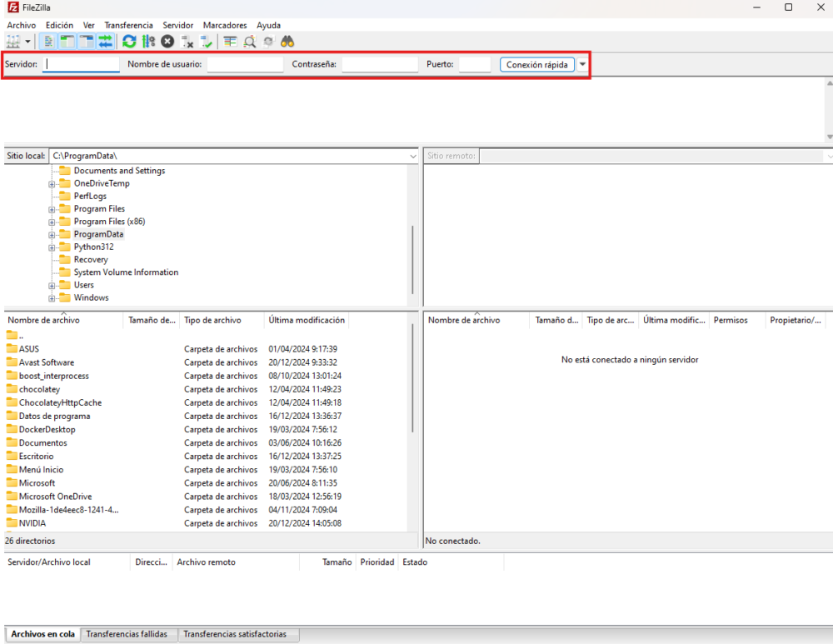833x644 pixels.
Task: Toggle the transfer queue display
Action: click(x=105, y=42)
